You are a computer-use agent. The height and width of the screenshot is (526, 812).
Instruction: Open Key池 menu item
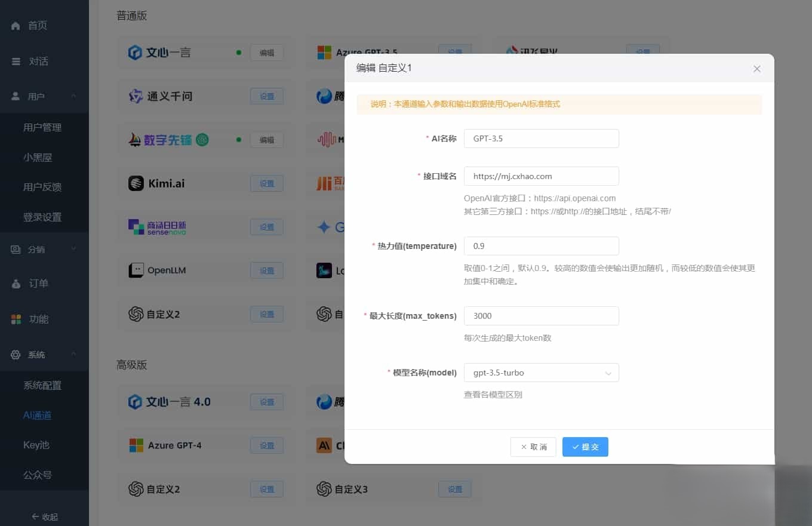coord(36,445)
